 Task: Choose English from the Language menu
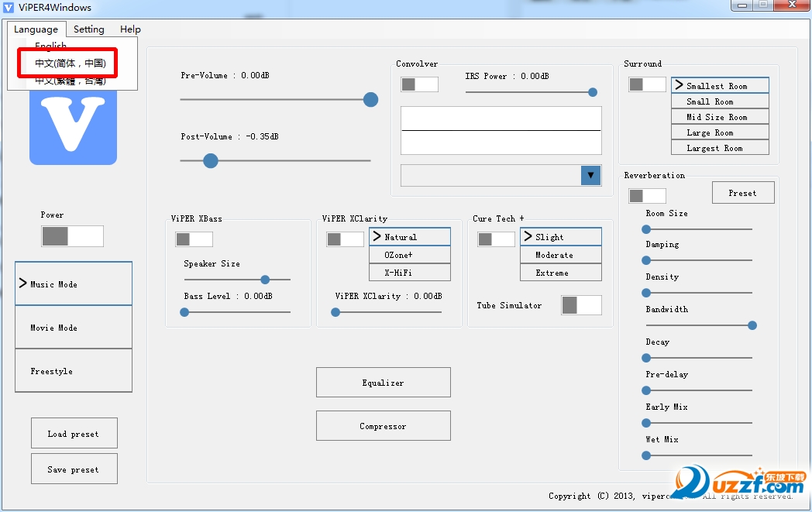pyautogui.click(x=51, y=46)
